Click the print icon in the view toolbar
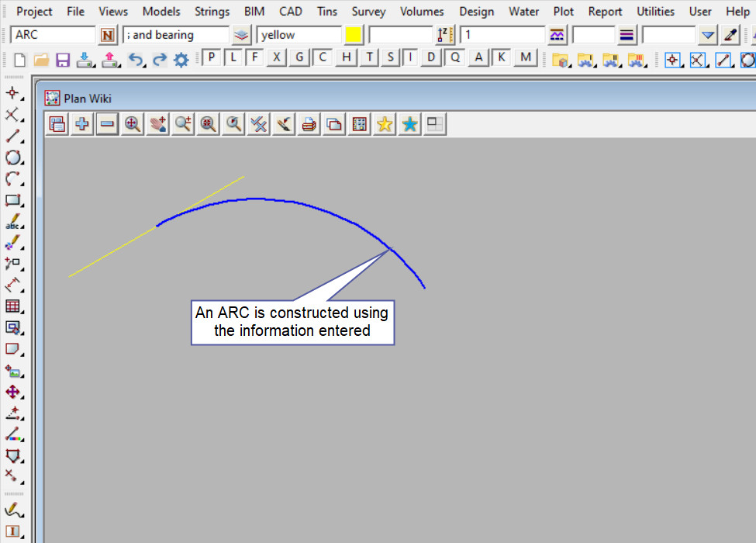The width and height of the screenshot is (756, 543). pos(309,124)
